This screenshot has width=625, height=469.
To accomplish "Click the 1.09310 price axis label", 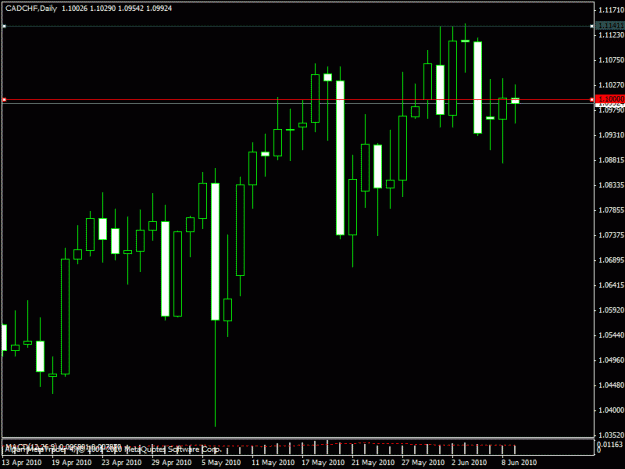I will (x=611, y=135).
